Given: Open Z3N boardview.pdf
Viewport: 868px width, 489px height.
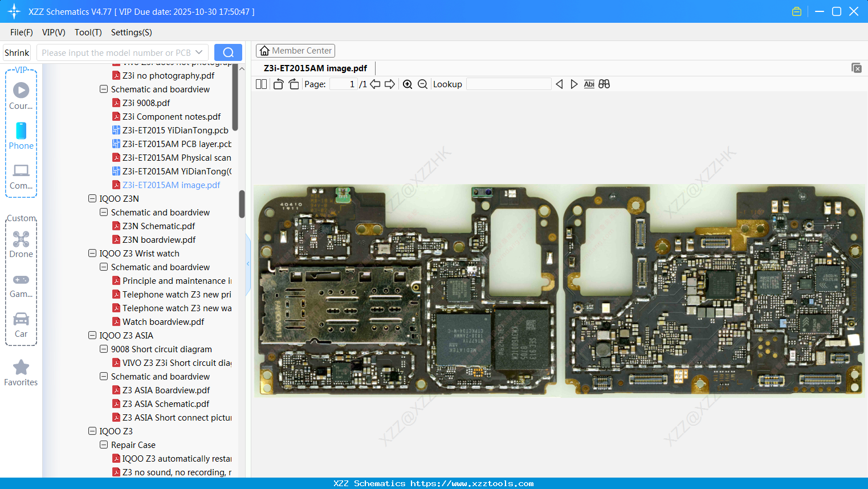Looking at the screenshot, I should (159, 240).
